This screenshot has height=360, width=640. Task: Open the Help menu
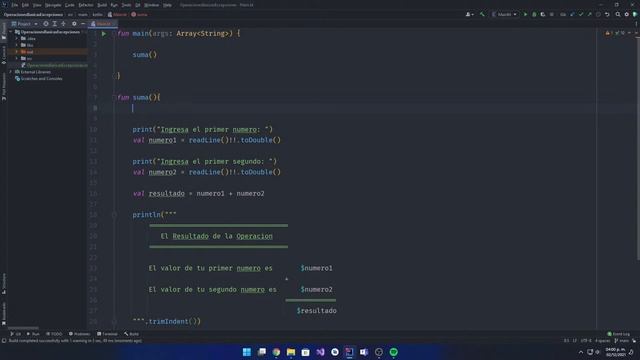(167, 5)
